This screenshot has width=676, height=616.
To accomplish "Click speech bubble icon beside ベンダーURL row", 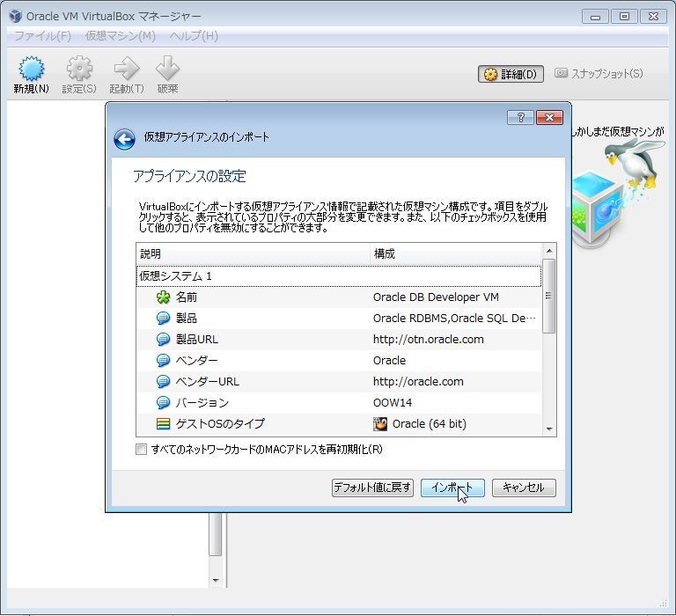I will [163, 382].
